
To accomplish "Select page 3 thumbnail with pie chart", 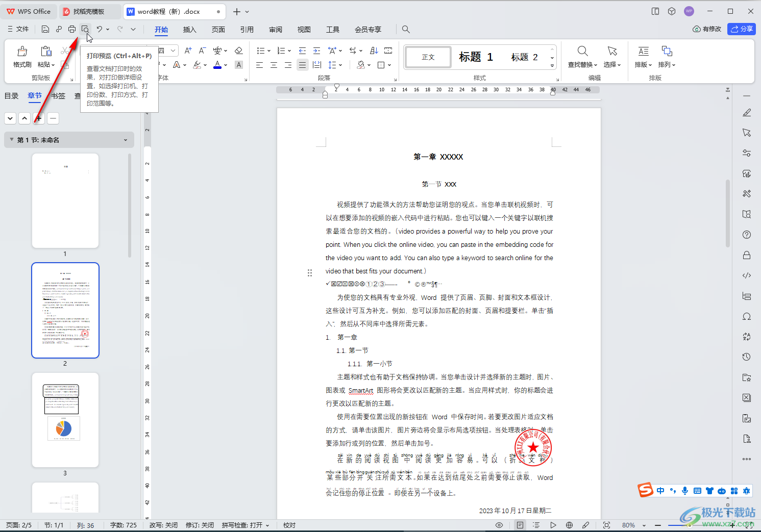I will (65, 420).
